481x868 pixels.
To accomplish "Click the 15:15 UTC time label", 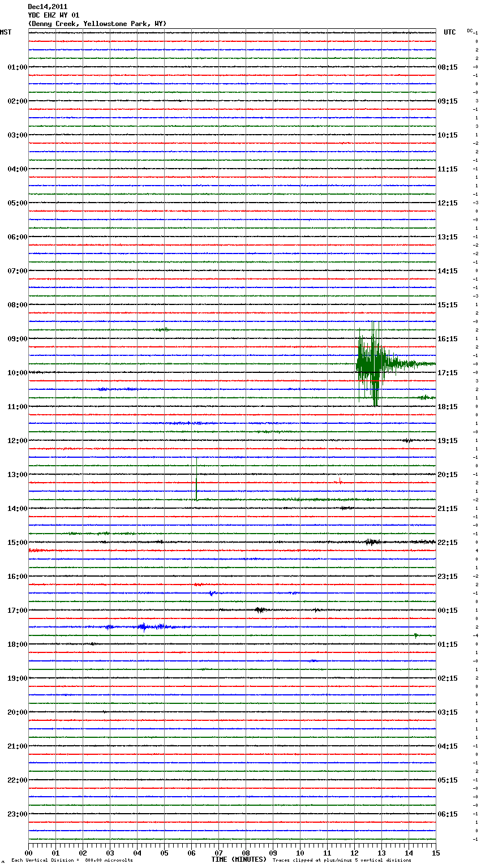I will 448,305.
